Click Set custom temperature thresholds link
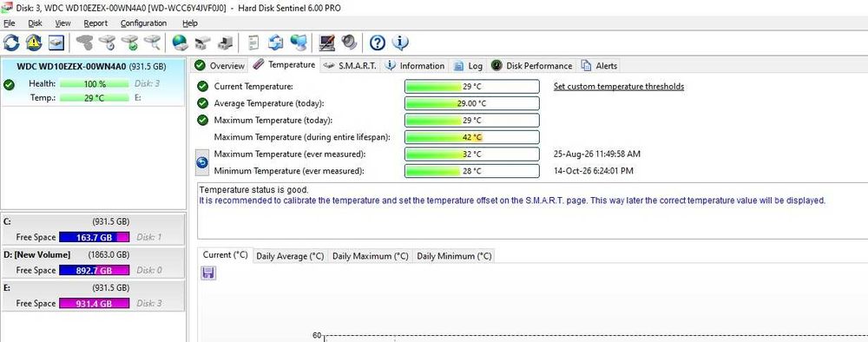 pos(619,86)
